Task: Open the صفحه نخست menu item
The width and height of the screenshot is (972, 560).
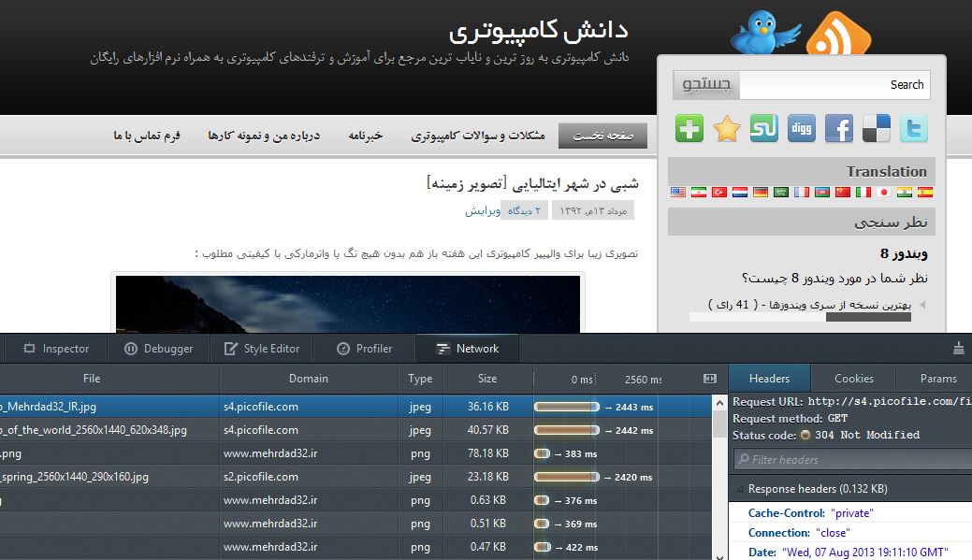Action: pyautogui.click(x=602, y=136)
